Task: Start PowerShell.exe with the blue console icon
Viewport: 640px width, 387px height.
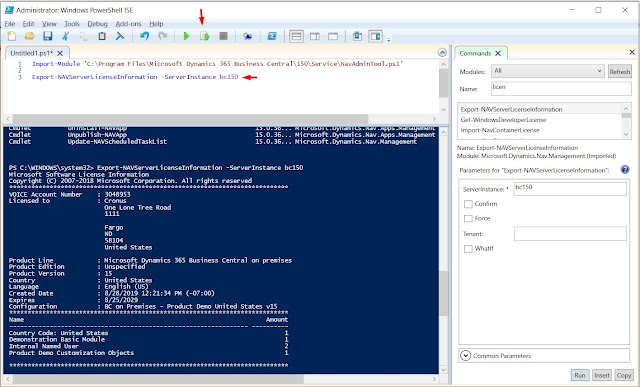Action: (272, 36)
